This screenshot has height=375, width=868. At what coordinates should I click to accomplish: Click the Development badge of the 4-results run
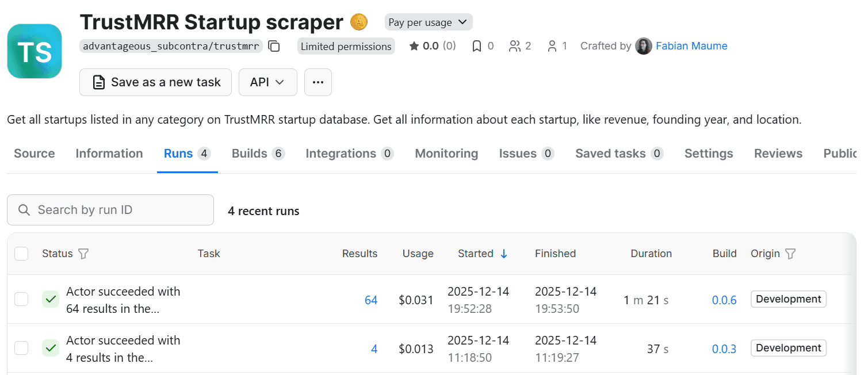click(x=789, y=348)
